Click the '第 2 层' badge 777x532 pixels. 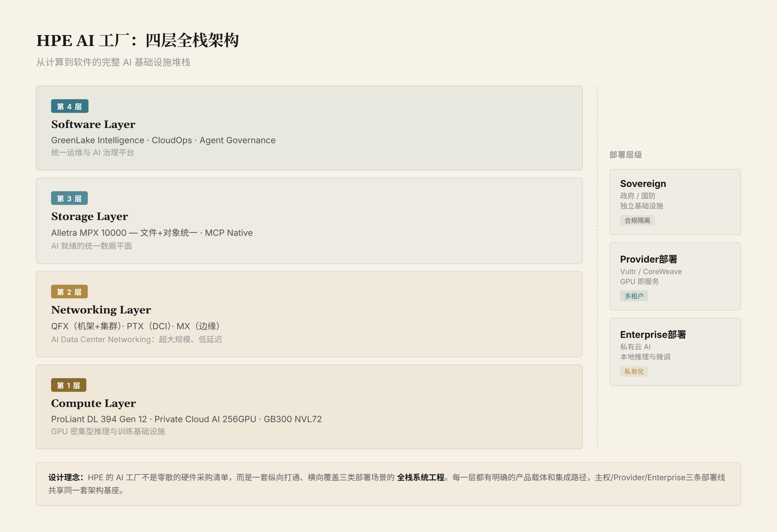tap(69, 292)
